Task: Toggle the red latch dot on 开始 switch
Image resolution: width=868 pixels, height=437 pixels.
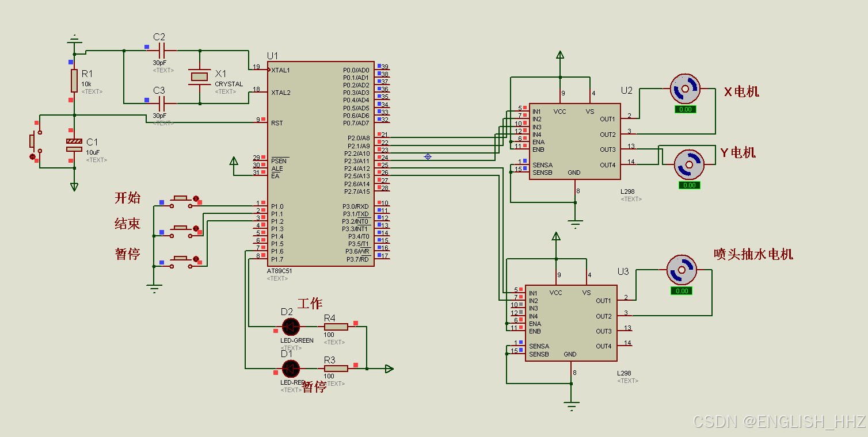Action: pyautogui.click(x=196, y=200)
